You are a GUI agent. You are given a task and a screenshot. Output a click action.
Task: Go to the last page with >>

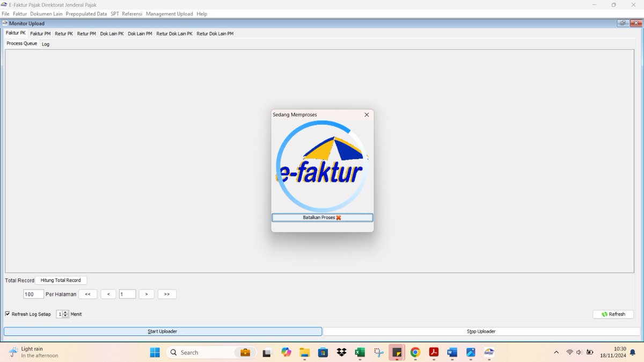[167, 294]
